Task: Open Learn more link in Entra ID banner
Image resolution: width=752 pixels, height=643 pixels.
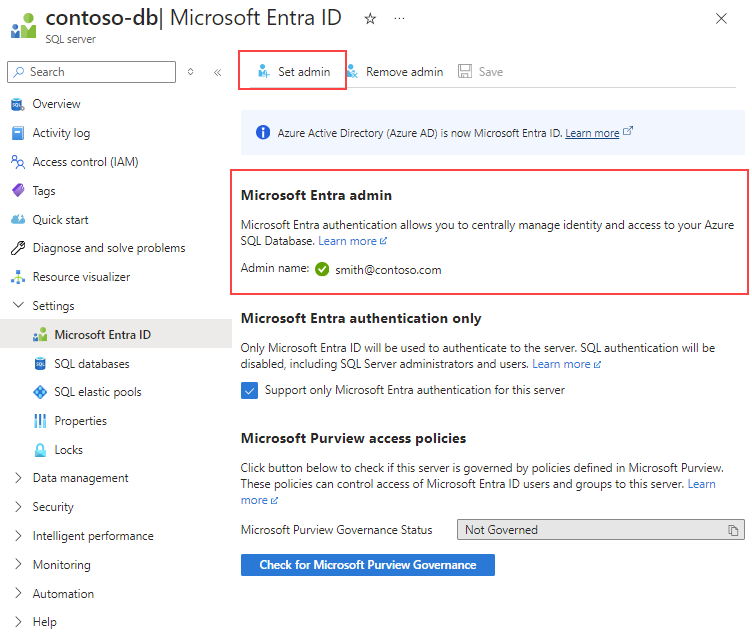Action: coord(592,133)
